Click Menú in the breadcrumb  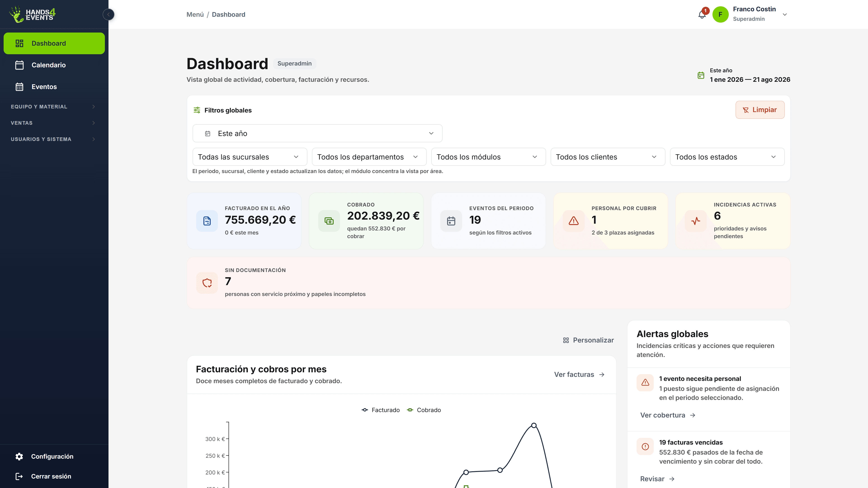pos(195,14)
